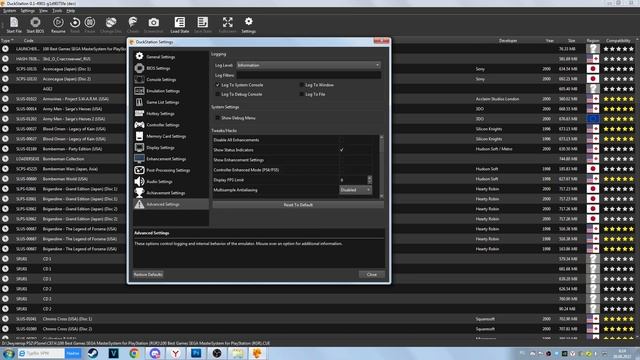Click the Load State toolbar icon
Screen dimensions: 640x360
click(x=180, y=24)
